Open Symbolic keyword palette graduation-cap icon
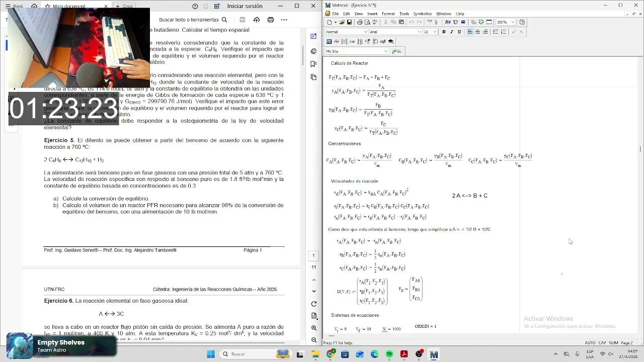644x362 pixels. [390, 41]
